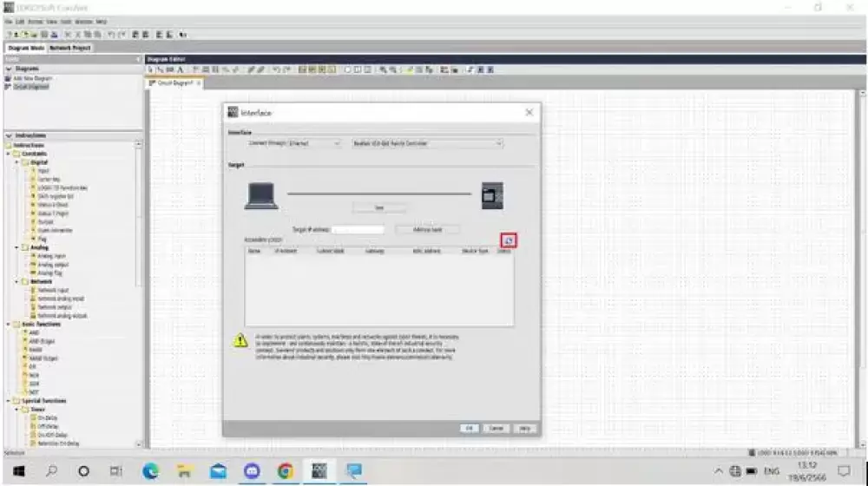The width and height of the screenshot is (868, 486).
Task: Click Undo in the main top toolbar
Action: pyautogui.click(x=111, y=35)
